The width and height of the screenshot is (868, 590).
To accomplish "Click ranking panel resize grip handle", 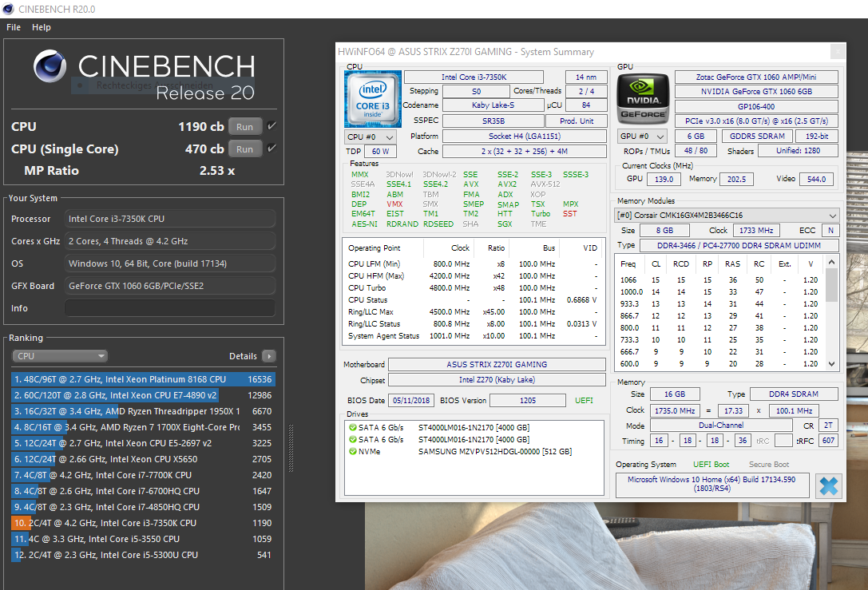I will [x=291, y=449].
